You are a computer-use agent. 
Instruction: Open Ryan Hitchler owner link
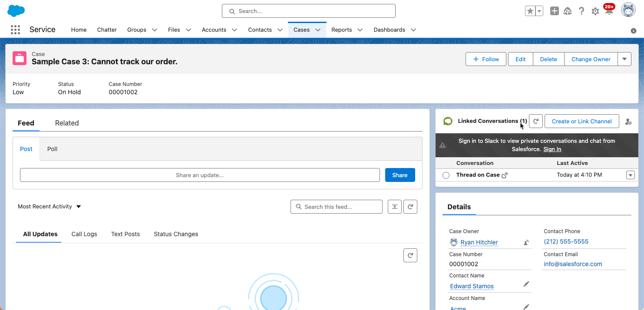(479, 242)
